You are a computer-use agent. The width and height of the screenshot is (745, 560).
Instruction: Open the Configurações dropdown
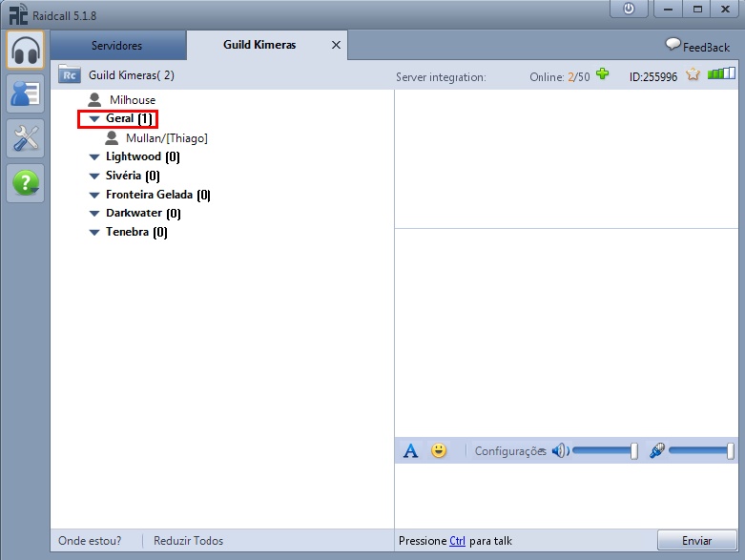click(510, 450)
